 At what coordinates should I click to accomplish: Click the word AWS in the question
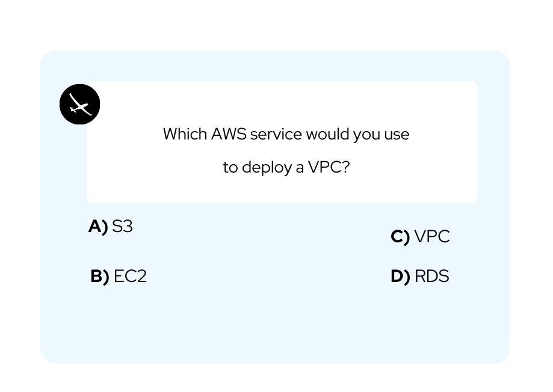229,134
